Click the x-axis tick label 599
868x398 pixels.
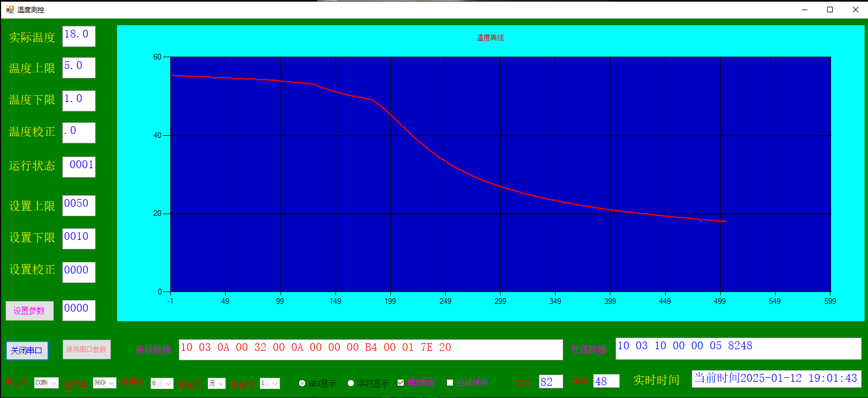tap(830, 301)
